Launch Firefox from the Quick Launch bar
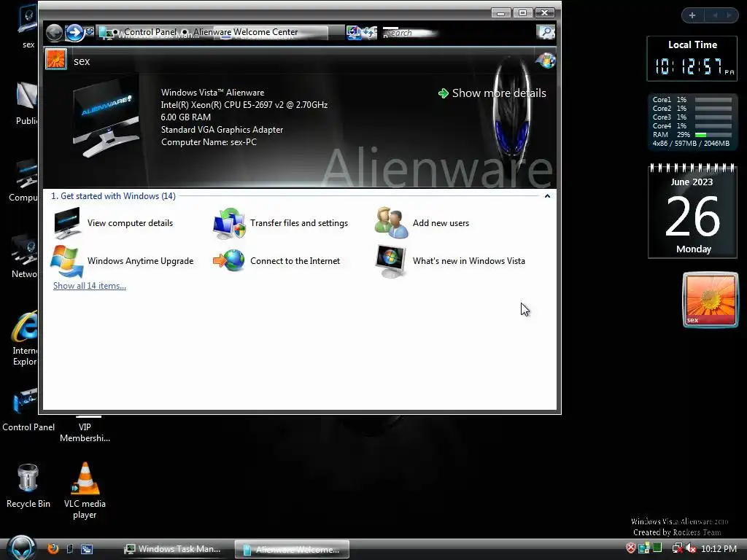The height and width of the screenshot is (560, 747). (53, 548)
